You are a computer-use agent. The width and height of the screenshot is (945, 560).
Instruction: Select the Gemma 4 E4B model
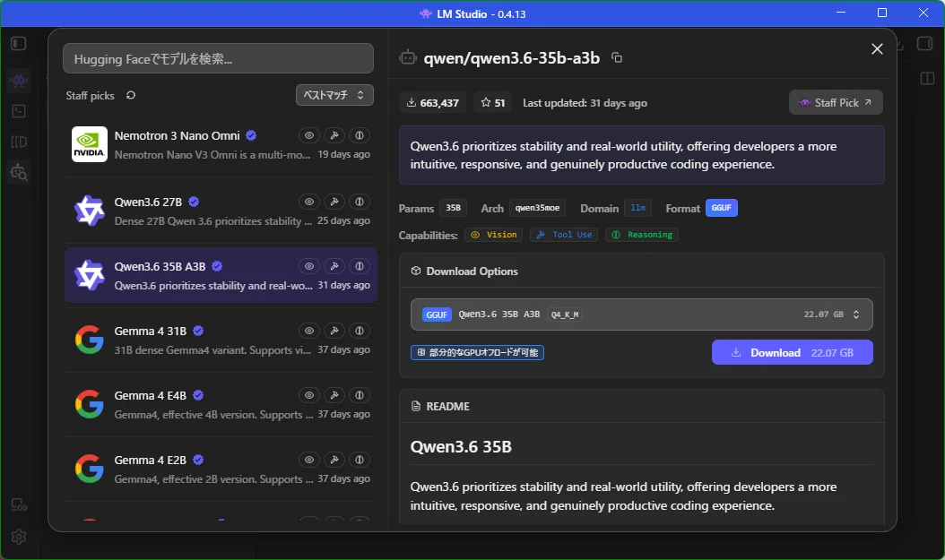[x=221, y=404]
